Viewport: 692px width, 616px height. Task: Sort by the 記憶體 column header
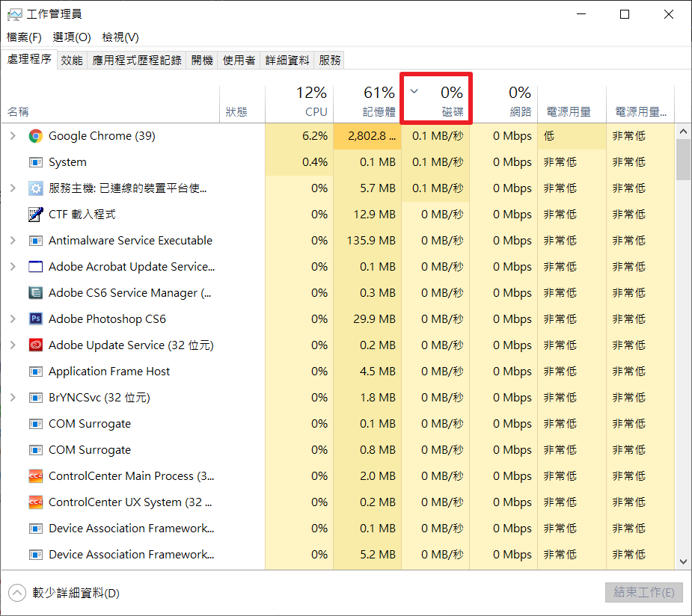coord(367,102)
